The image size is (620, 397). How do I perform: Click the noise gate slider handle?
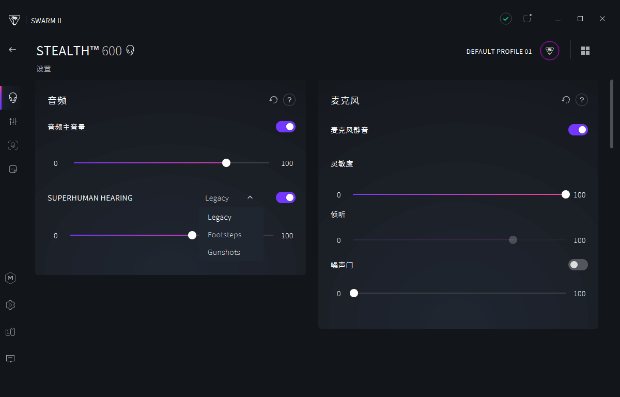[x=354, y=293]
